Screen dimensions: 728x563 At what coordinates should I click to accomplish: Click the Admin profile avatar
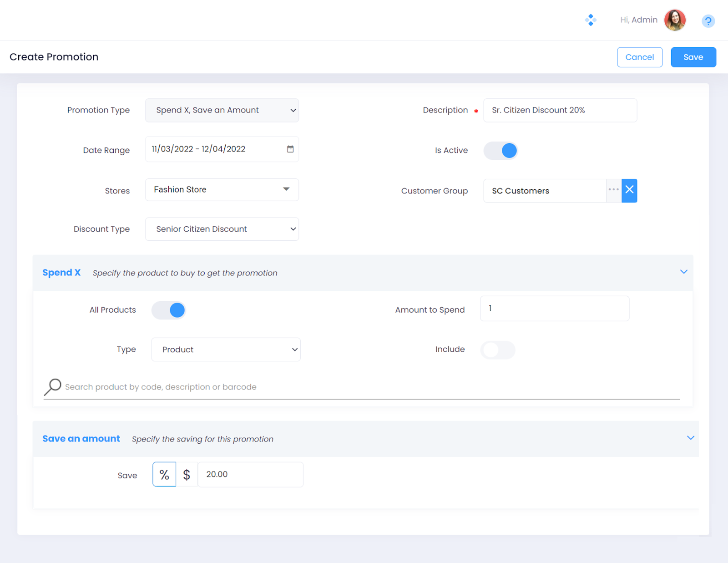674,20
